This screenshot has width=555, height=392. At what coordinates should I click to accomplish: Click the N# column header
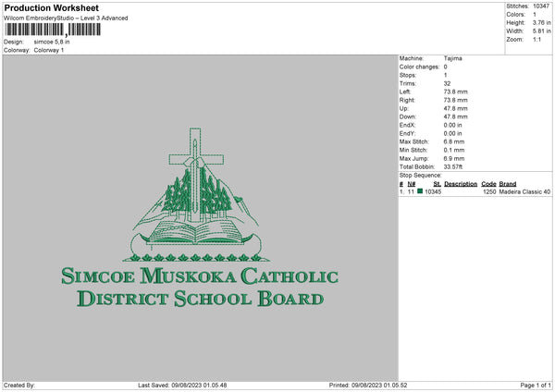(x=412, y=183)
